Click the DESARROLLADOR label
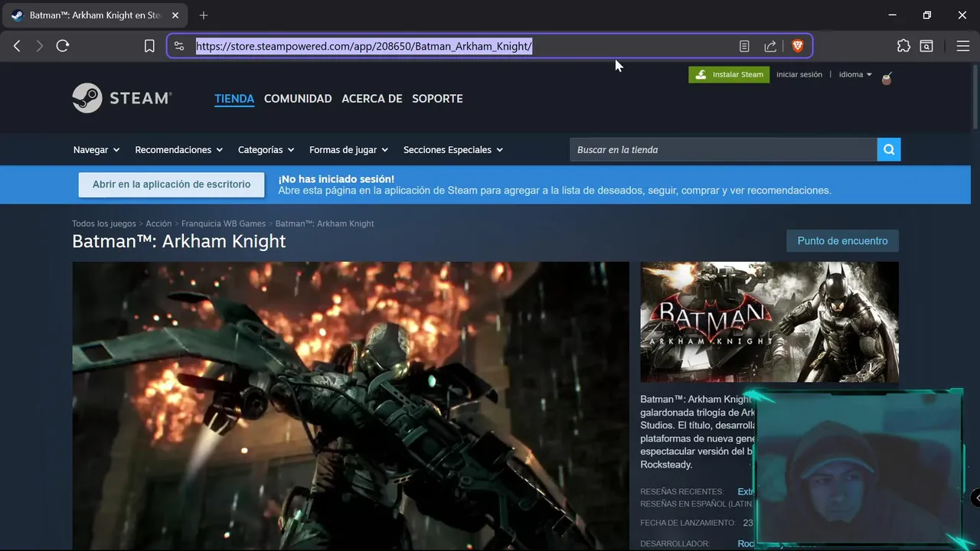The width and height of the screenshot is (980, 551). pos(675,544)
